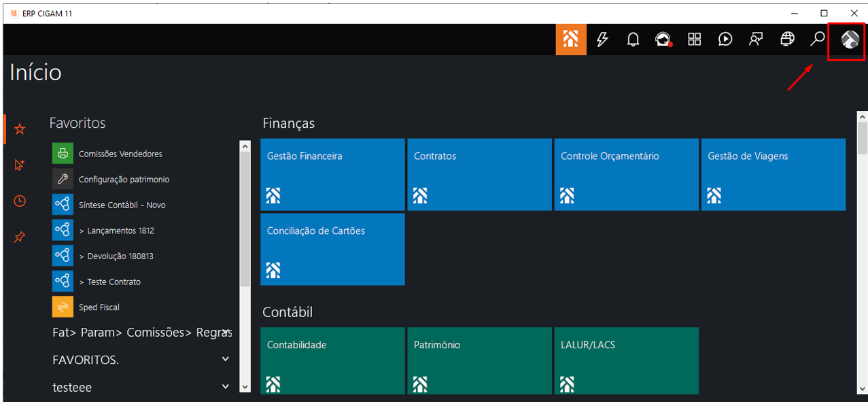Open the notifications bell

click(633, 39)
